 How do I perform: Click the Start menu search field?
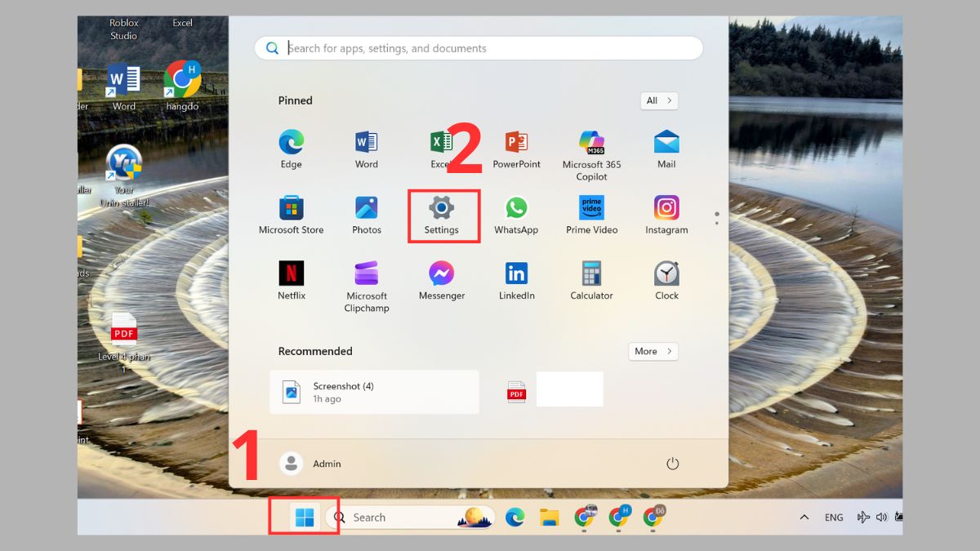479,48
